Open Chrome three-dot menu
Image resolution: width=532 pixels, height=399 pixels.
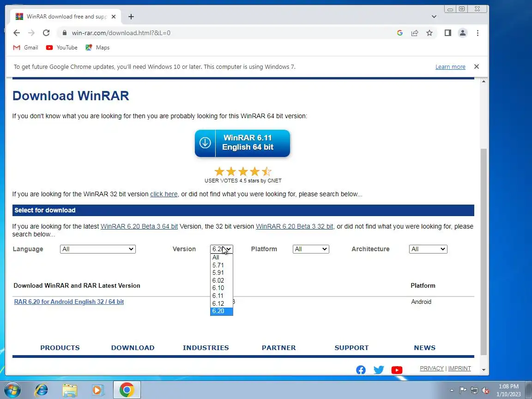tap(478, 33)
